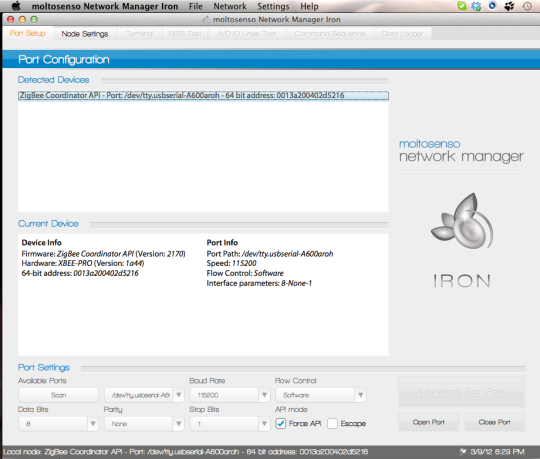This screenshot has width=540, height=459.
Task: Click the moltosenso Iron flower logo
Action: click(x=462, y=221)
